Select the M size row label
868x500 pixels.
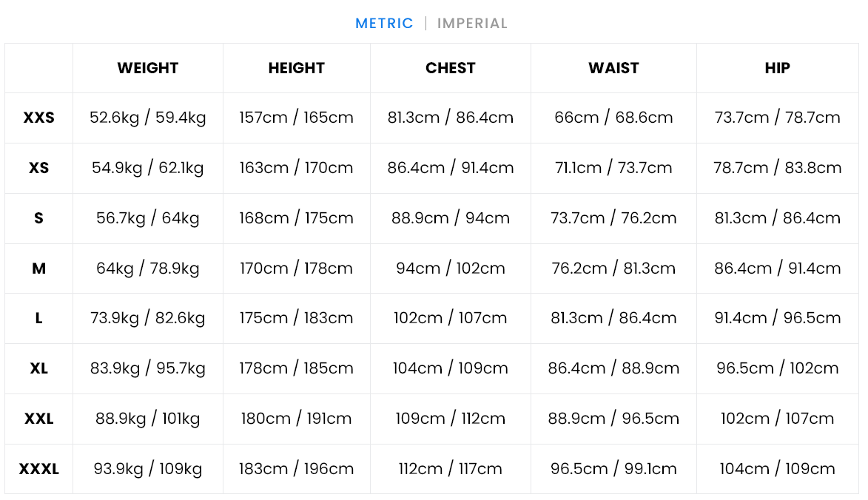pyautogui.click(x=38, y=268)
